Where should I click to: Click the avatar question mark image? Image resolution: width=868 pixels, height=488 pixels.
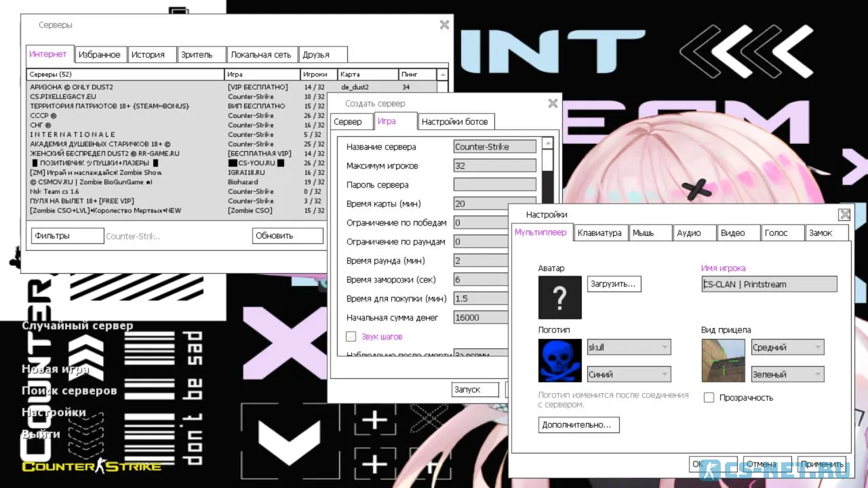[559, 298]
